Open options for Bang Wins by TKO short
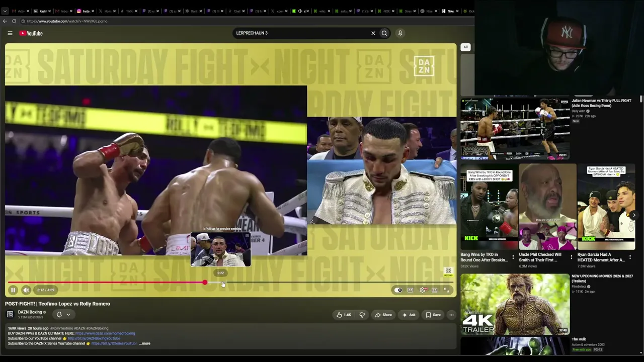This screenshot has width=644, height=362. [x=513, y=257]
